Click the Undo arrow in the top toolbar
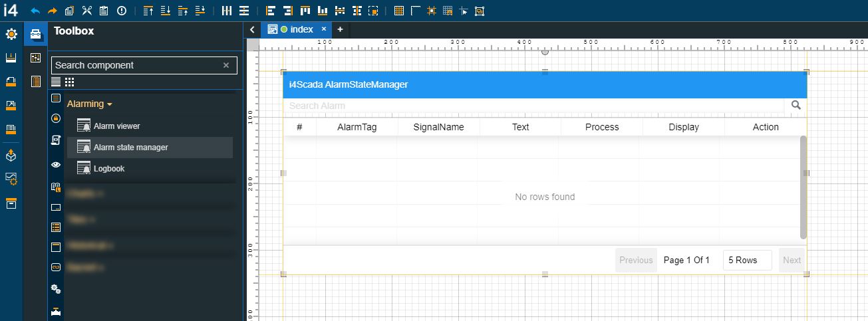This screenshot has width=868, height=321. pos(35,11)
